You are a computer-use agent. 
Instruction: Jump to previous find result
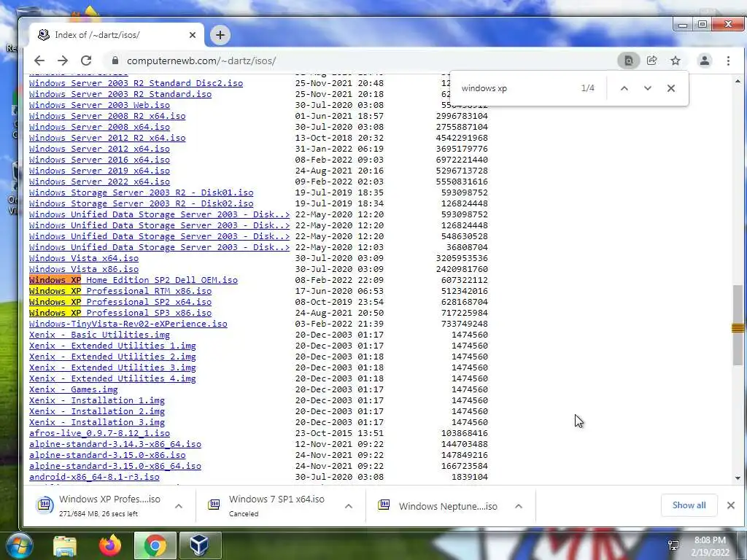(624, 88)
